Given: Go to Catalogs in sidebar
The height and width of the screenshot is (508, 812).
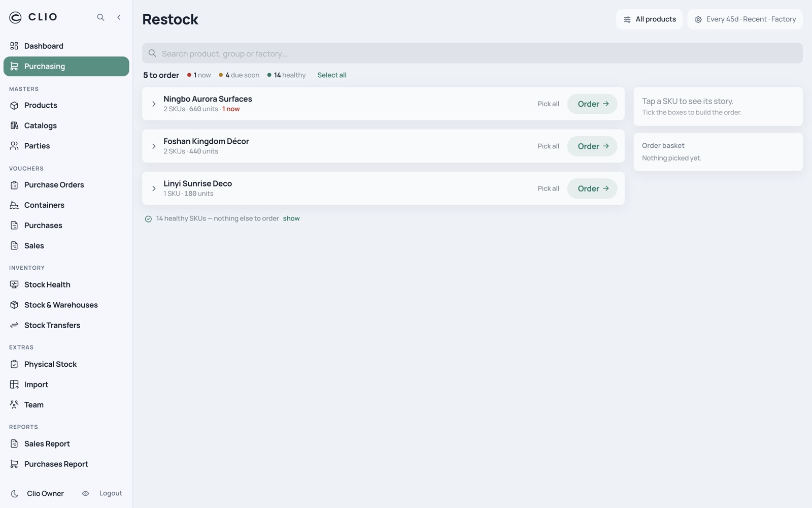Looking at the screenshot, I should [x=66, y=125].
